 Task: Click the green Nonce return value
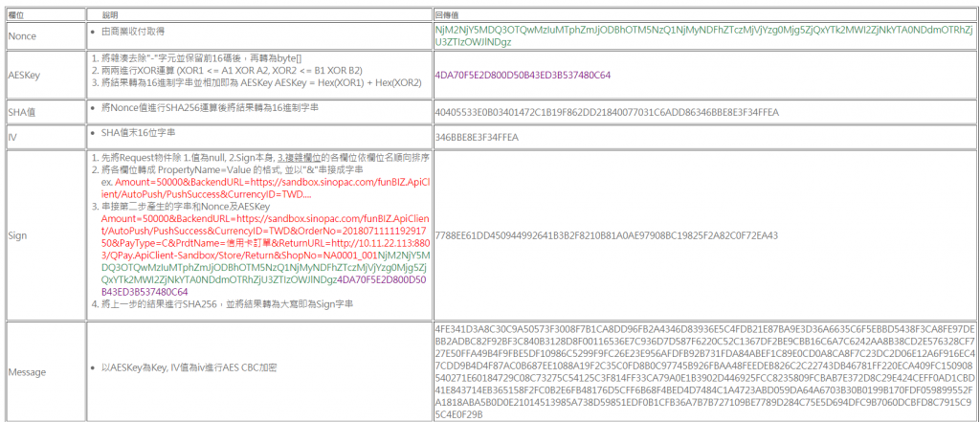pyautogui.click(x=703, y=36)
